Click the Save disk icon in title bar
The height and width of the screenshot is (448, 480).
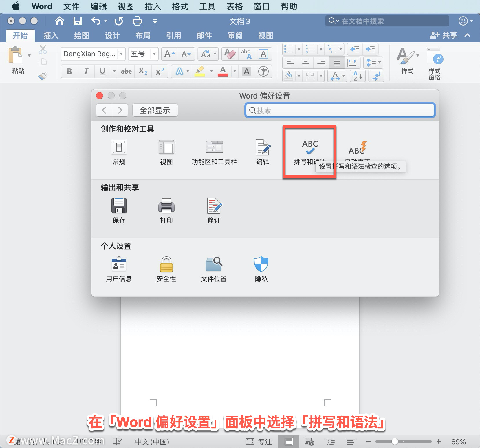77,21
